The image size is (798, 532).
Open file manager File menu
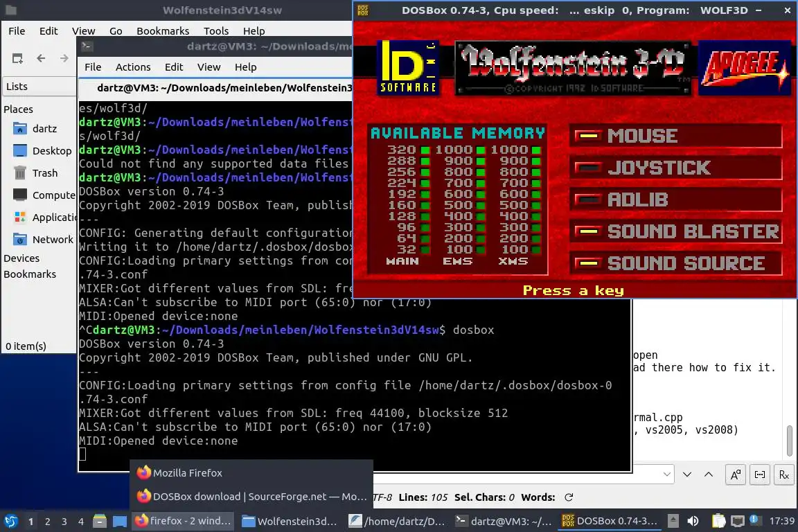[17, 31]
